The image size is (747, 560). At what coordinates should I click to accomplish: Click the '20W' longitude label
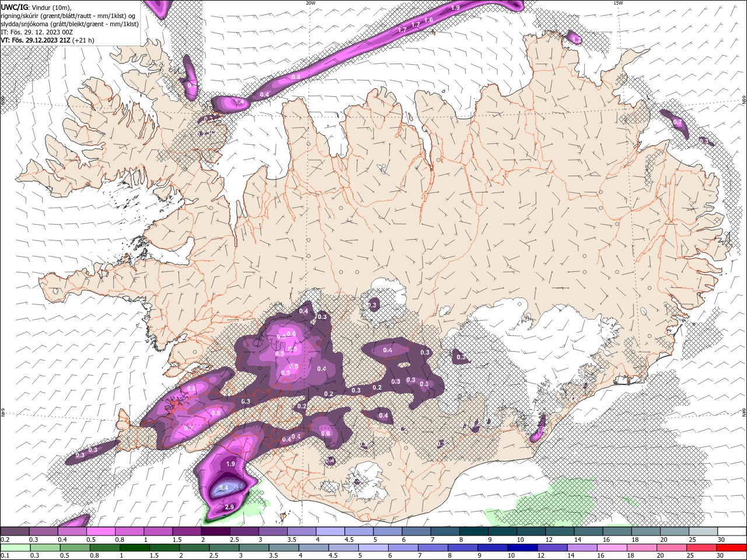310,2
